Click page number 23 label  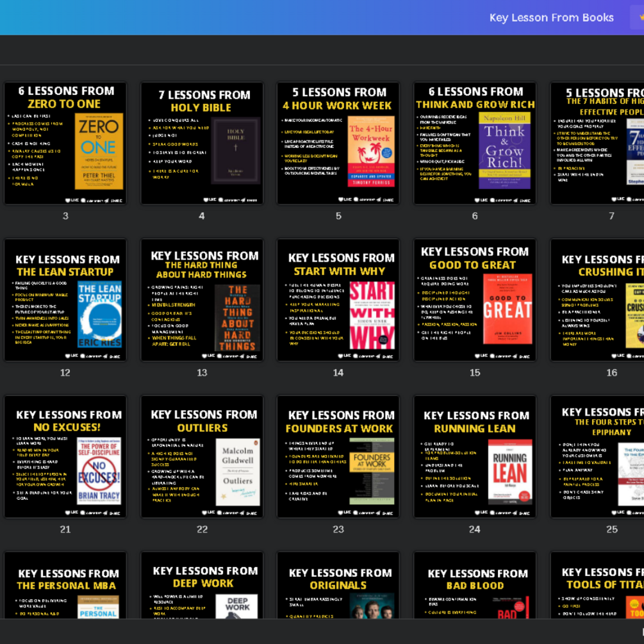[338, 530]
